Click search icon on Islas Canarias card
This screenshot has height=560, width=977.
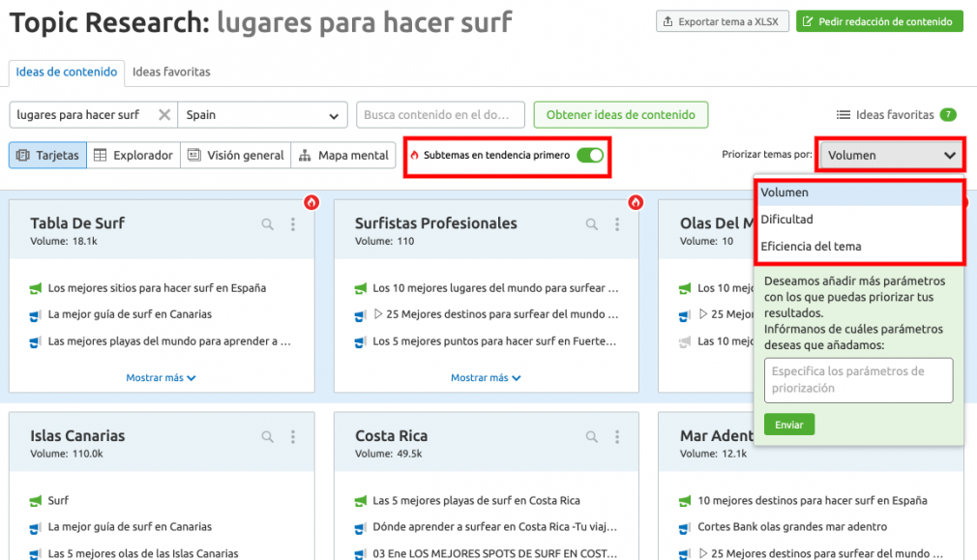[x=267, y=437]
